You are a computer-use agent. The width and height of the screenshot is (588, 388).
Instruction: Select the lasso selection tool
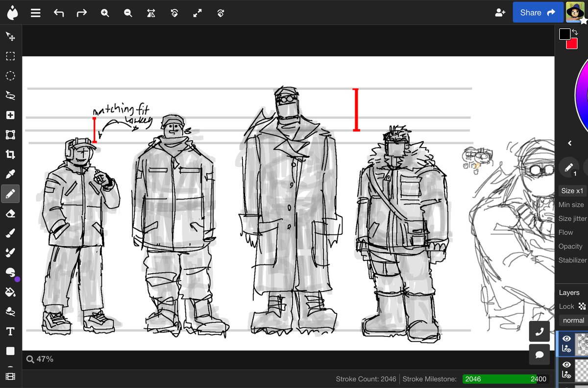[x=10, y=95]
